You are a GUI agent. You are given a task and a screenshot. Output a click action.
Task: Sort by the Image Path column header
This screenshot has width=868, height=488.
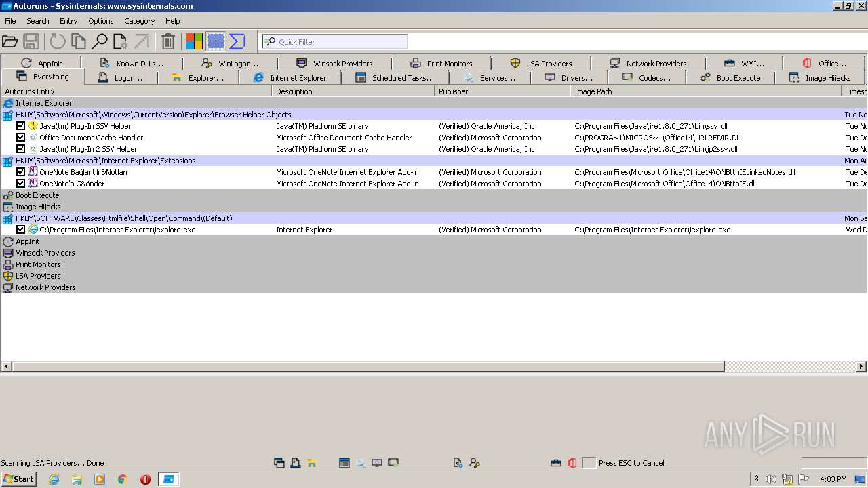tap(706, 91)
